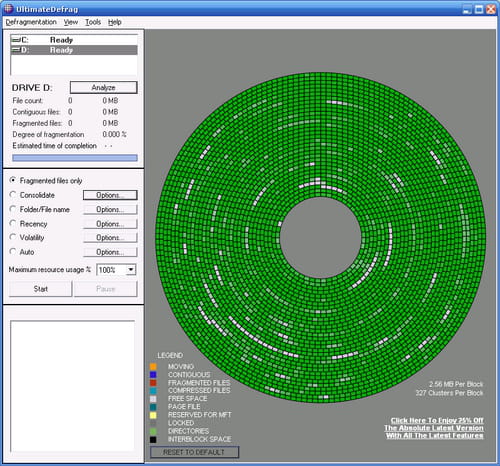This screenshot has width=500, height=466.
Task: Open Options for Auto
Action: [x=110, y=252]
